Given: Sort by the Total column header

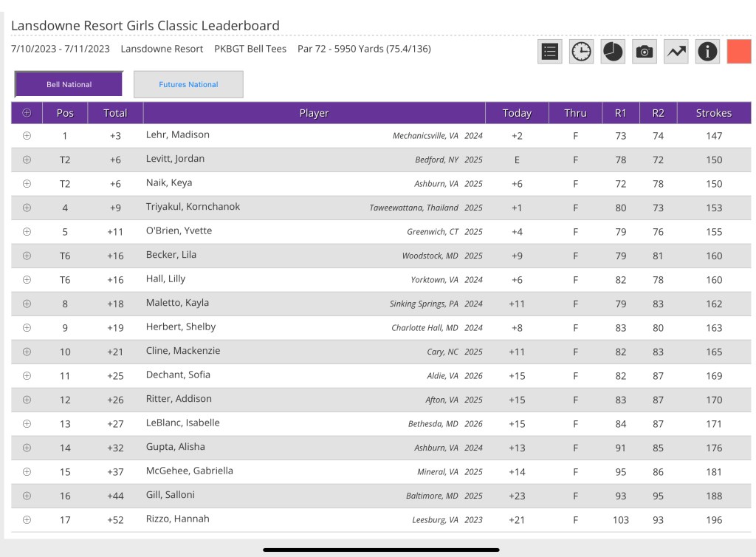Looking at the screenshot, I should pyautogui.click(x=115, y=113).
